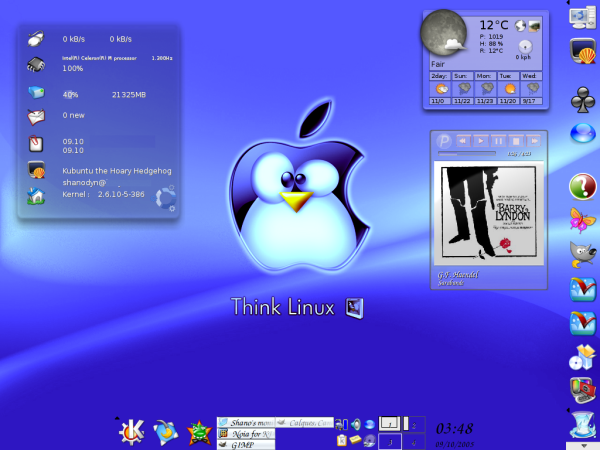Click the blue glass orb dock icon

[583, 134]
